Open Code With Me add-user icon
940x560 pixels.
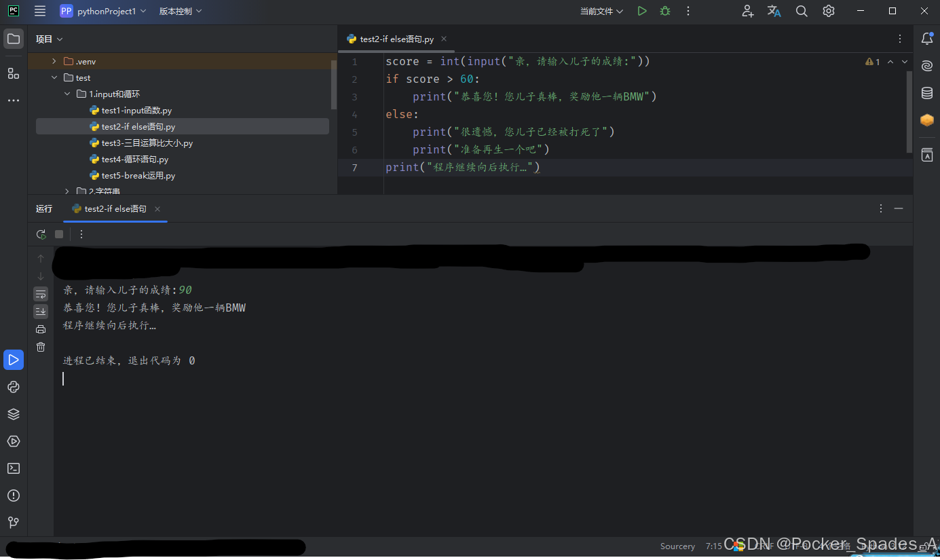747,11
